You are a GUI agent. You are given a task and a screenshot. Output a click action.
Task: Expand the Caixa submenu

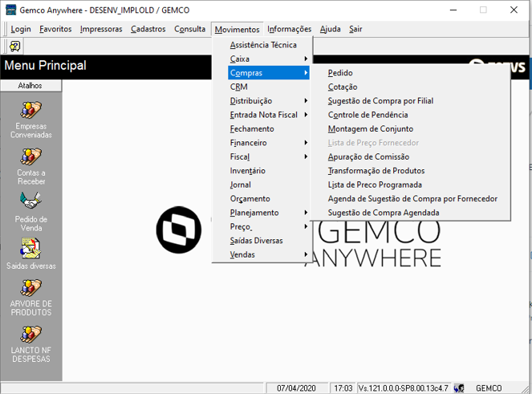tap(269, 59)
